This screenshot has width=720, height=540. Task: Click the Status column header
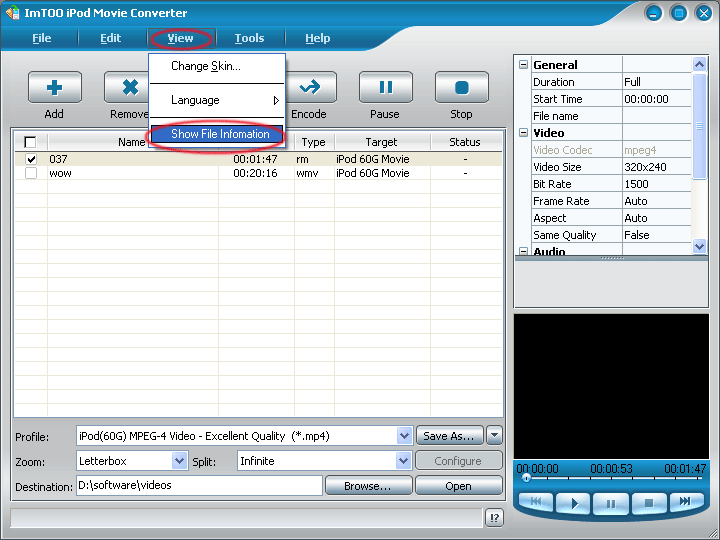coord(465,142)
